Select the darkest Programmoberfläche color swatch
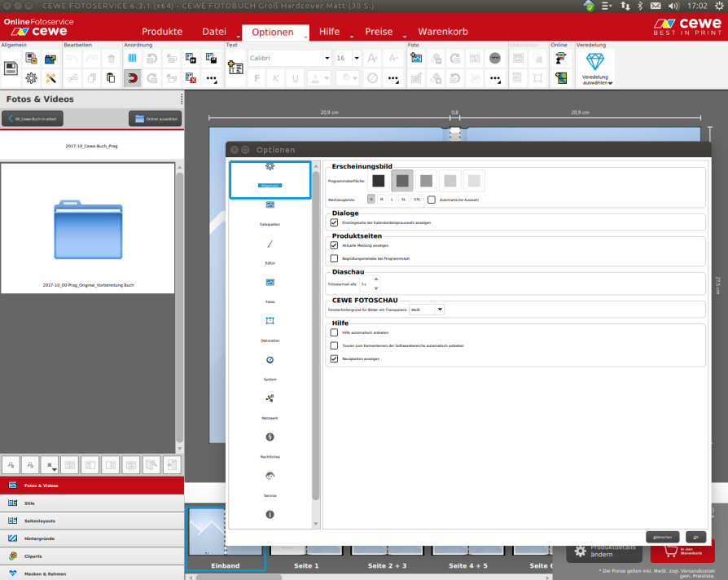Image resolution: width=728 pixels, height=580 pixels. tap(378, 181)
